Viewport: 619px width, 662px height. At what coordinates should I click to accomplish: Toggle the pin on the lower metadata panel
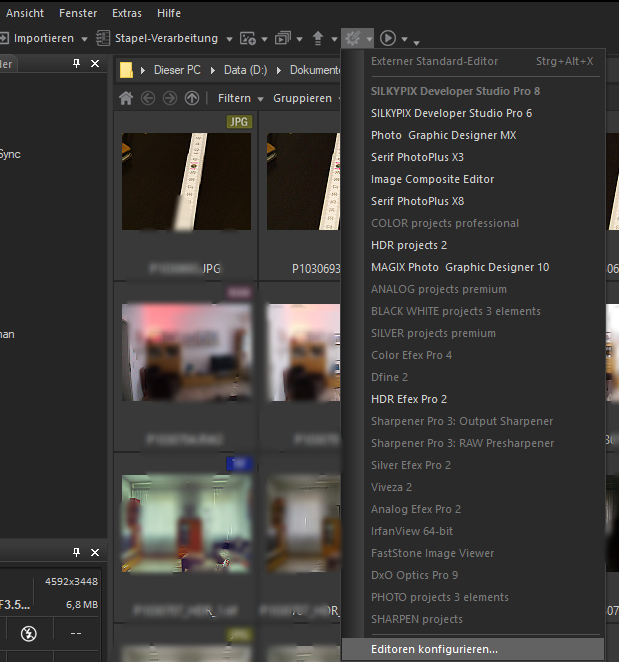[77, 553]
